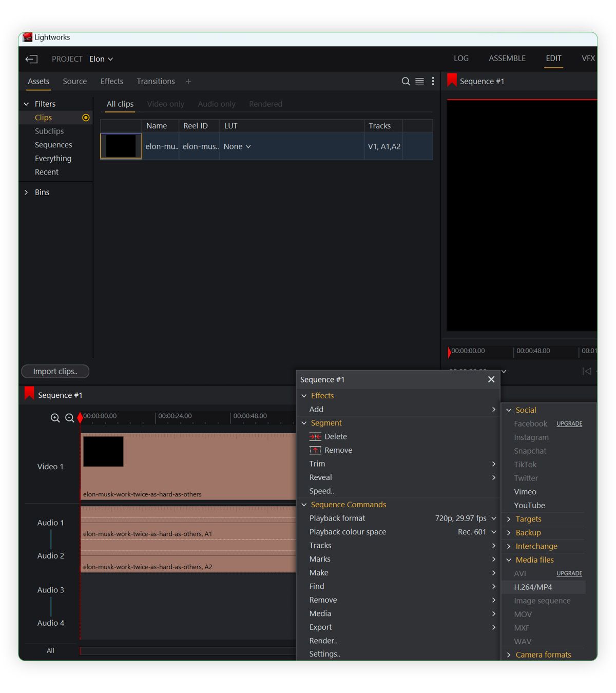Click the exit project back arrow icon

pyautogui.click(x=31, y=59)
